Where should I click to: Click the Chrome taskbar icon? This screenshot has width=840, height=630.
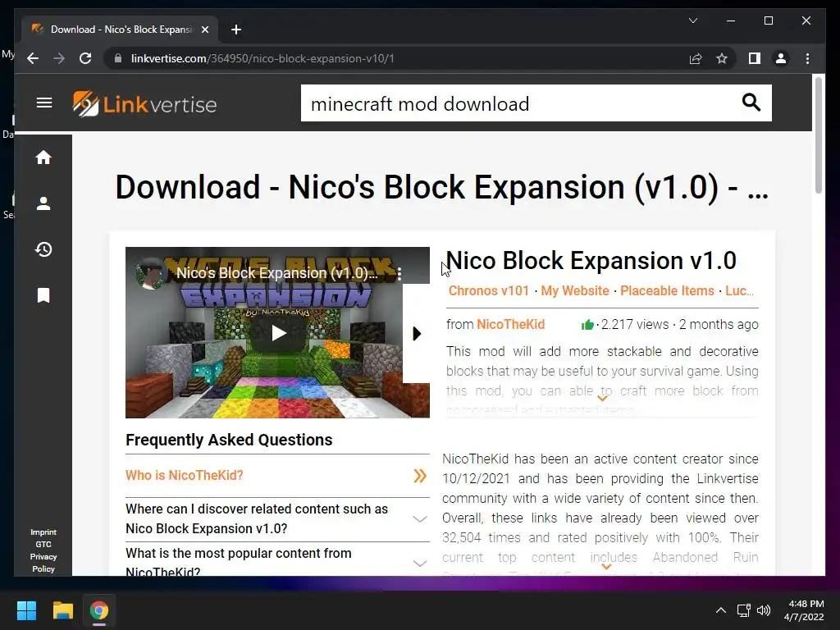(x=99, y=610)
